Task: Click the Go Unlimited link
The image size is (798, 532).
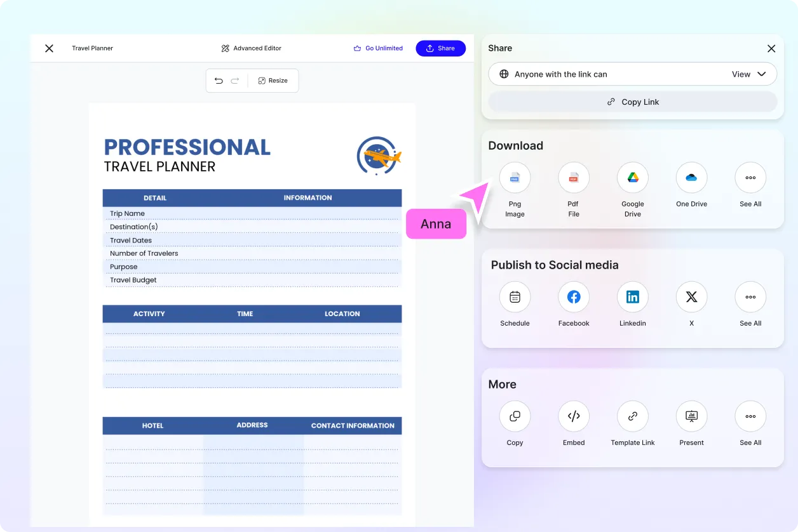Action: (x=378, y=48)
